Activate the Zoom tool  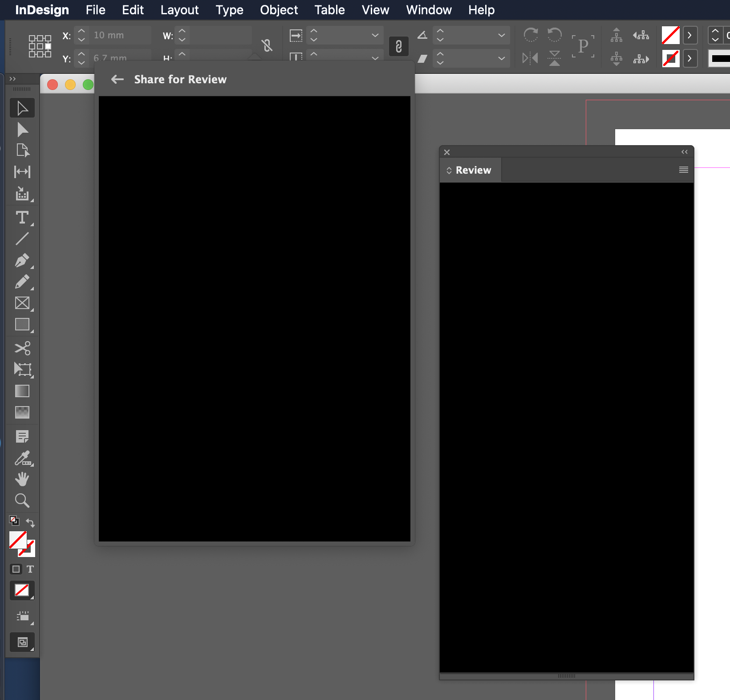pyautogui.click(x=22, y=501)
